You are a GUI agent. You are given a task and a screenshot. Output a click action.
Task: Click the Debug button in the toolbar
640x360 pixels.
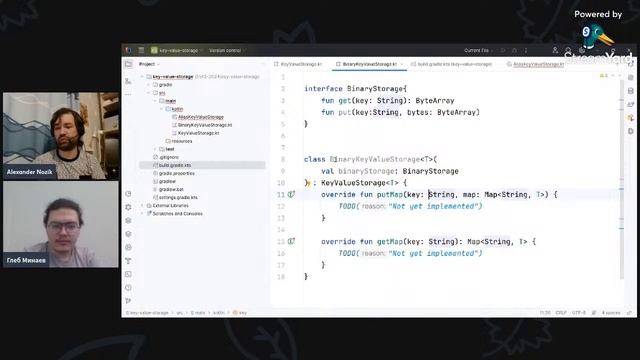pos(514,50)
